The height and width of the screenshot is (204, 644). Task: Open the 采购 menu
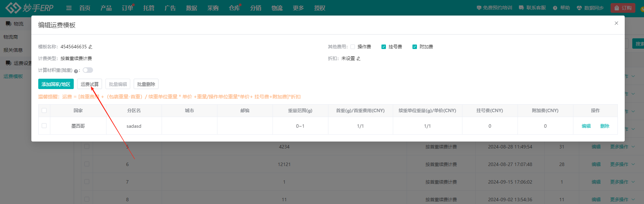tap(213, 8)
